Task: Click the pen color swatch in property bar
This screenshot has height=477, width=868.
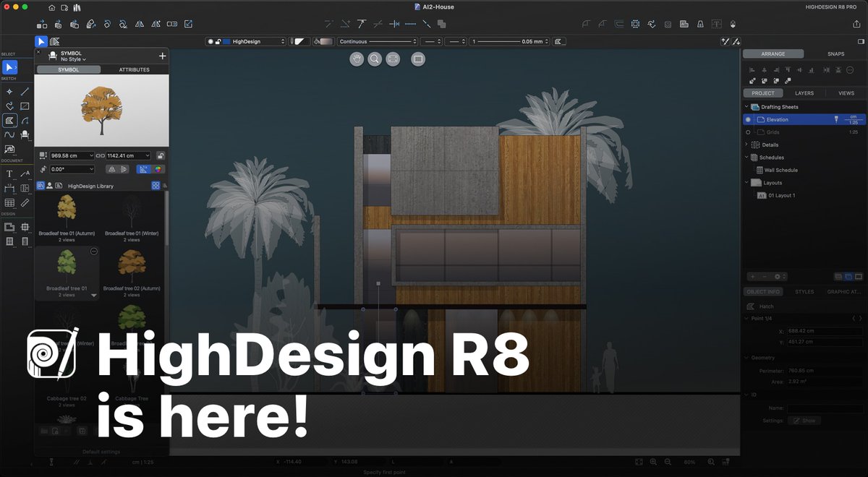Action: (299, 42)
